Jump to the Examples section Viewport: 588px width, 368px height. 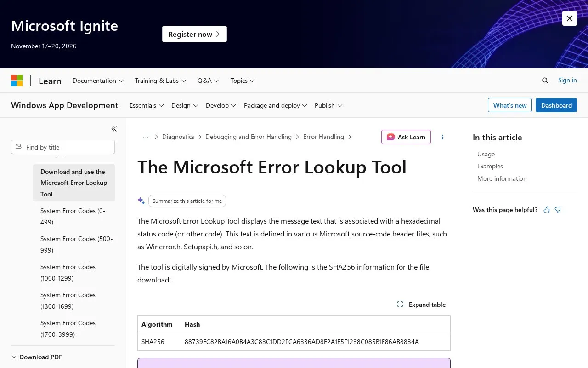490,166
